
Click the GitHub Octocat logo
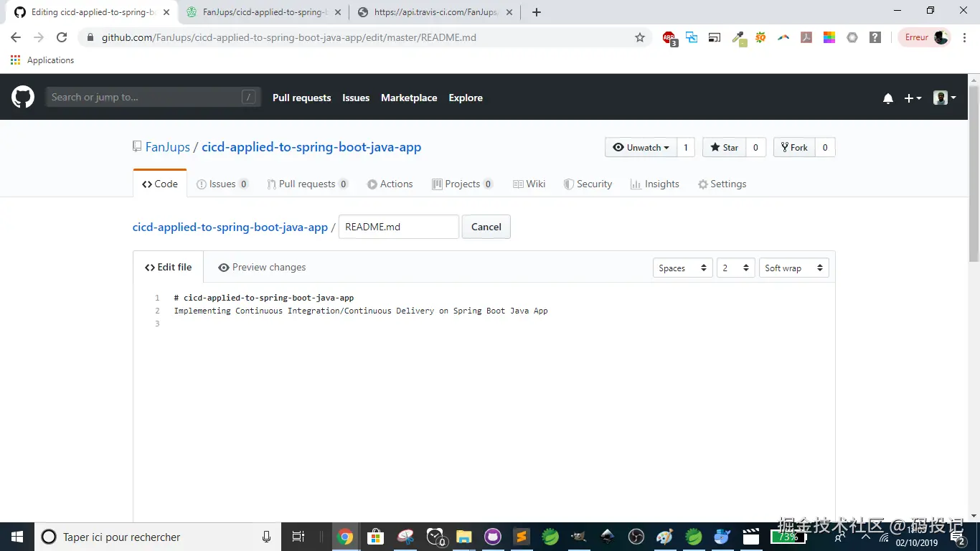[x=23, y=98]
